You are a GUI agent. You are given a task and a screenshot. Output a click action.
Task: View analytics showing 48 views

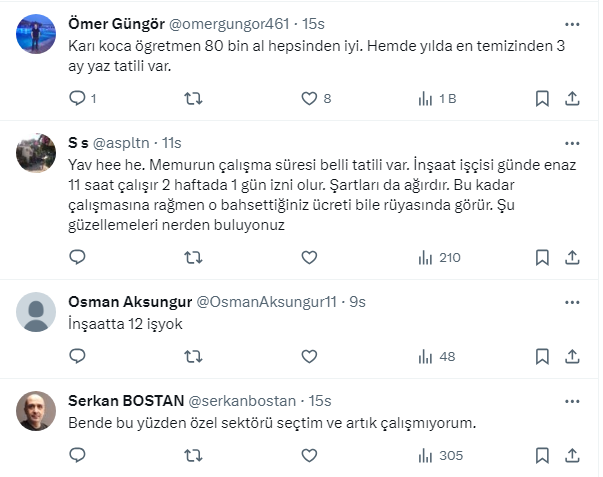click(x=436, y=356)
